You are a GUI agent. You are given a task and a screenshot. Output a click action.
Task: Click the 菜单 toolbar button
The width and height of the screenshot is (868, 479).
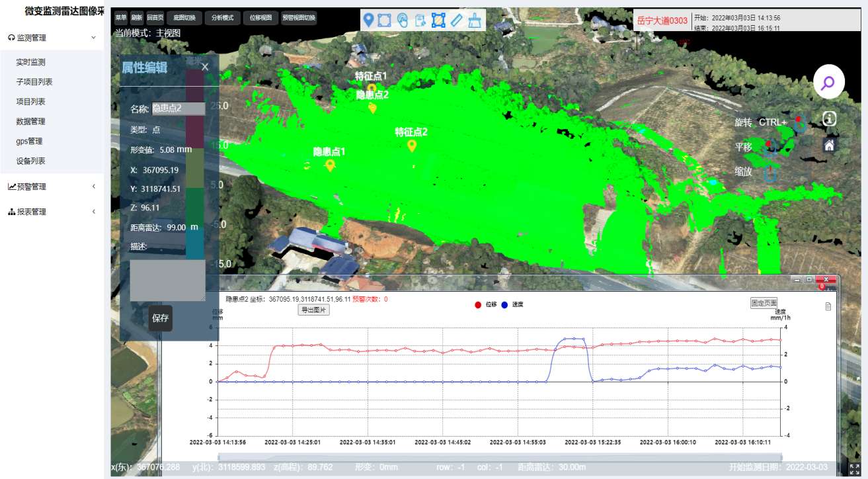coord(120,18)
